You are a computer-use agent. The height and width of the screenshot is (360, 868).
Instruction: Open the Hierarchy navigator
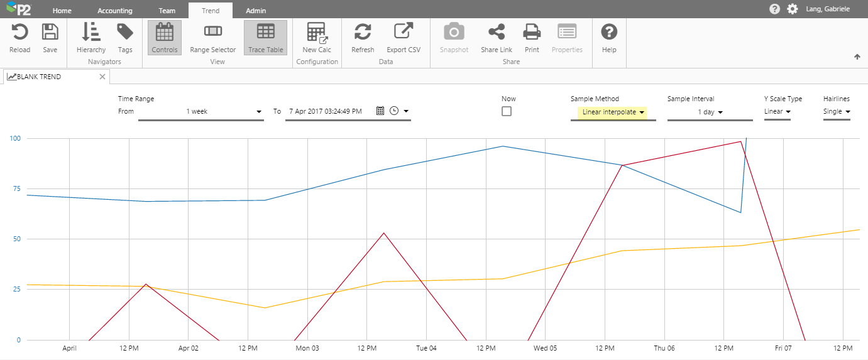[91, 38]
